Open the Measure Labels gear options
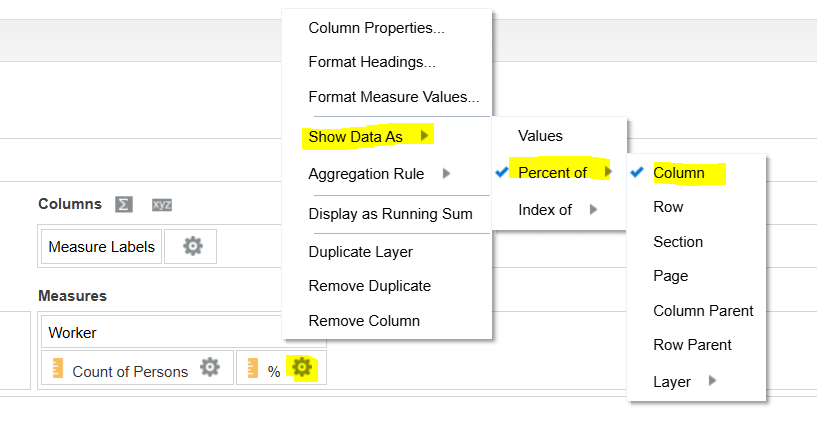Viewport: 817px width, 422px height. (192, 246)
